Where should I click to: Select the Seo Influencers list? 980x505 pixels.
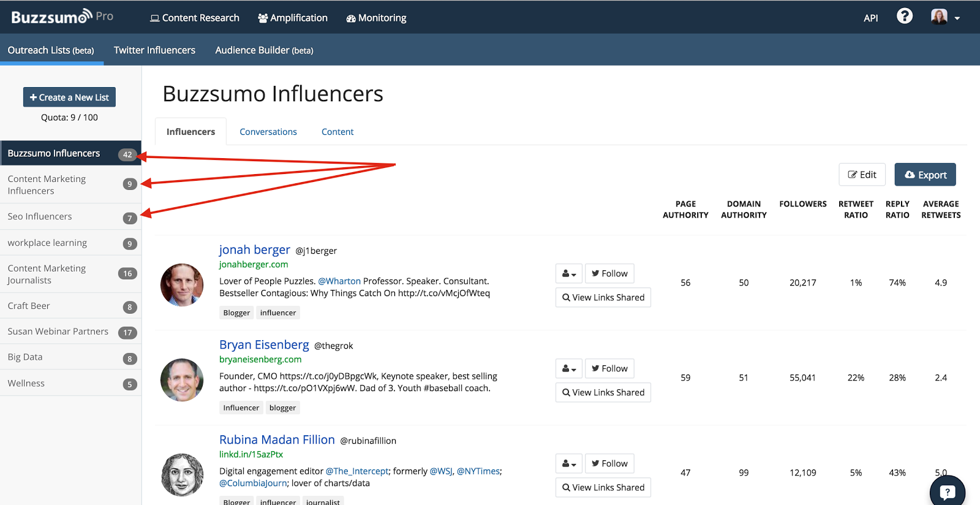click(x=70, y=216)
